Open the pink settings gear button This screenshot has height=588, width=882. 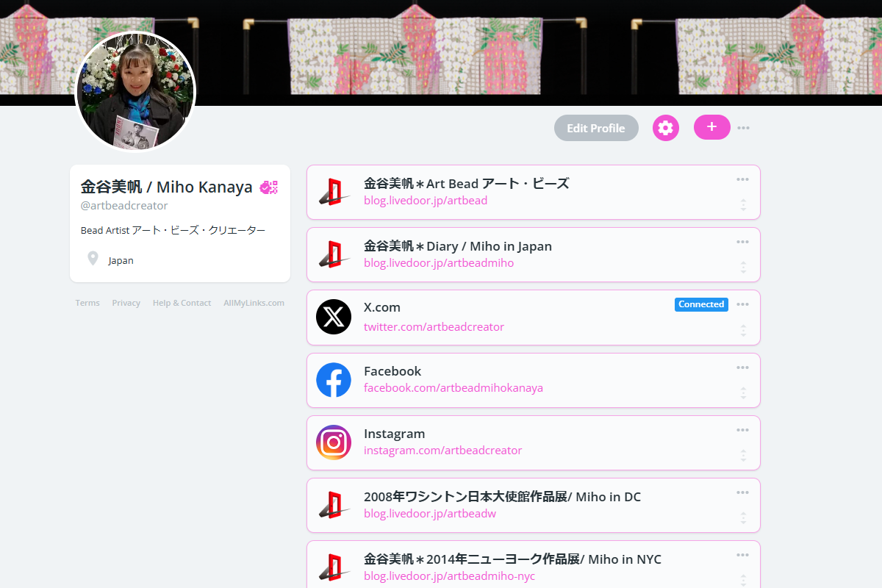pos(666,128)
